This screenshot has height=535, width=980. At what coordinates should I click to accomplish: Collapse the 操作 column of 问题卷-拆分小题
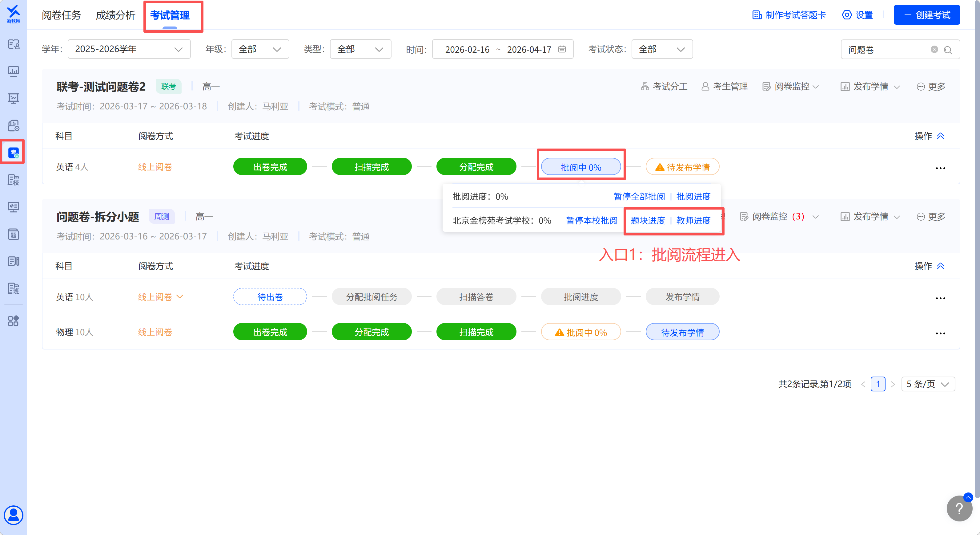[940, 266]
